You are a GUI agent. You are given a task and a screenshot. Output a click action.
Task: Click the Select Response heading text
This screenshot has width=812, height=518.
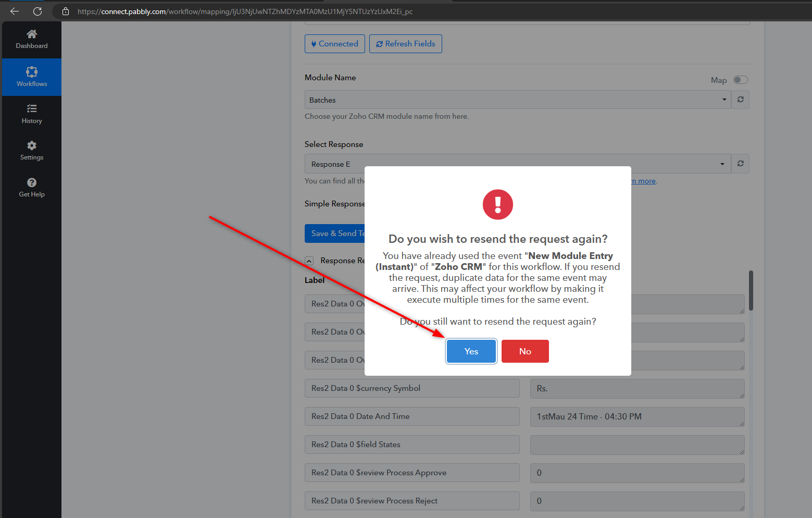[x=334, y=144]
